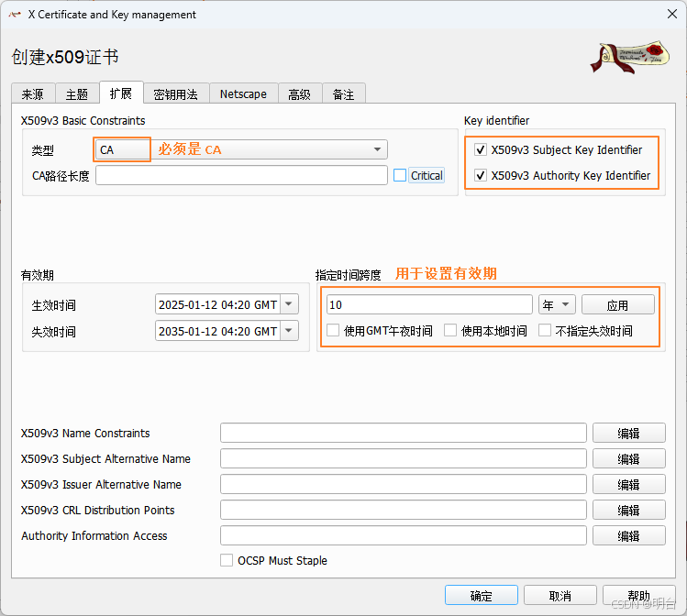Confirm with the 确定 button
687x616 pixels.
click(x=482, y=596)
